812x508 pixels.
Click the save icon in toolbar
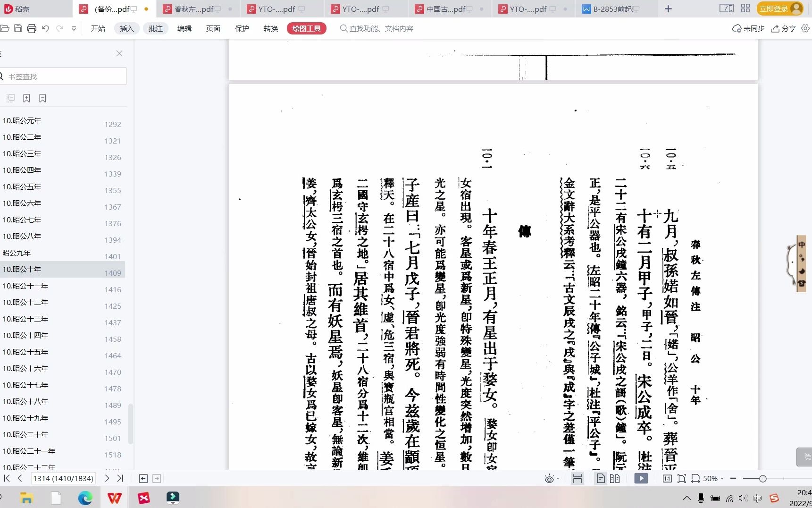[18, 28]
